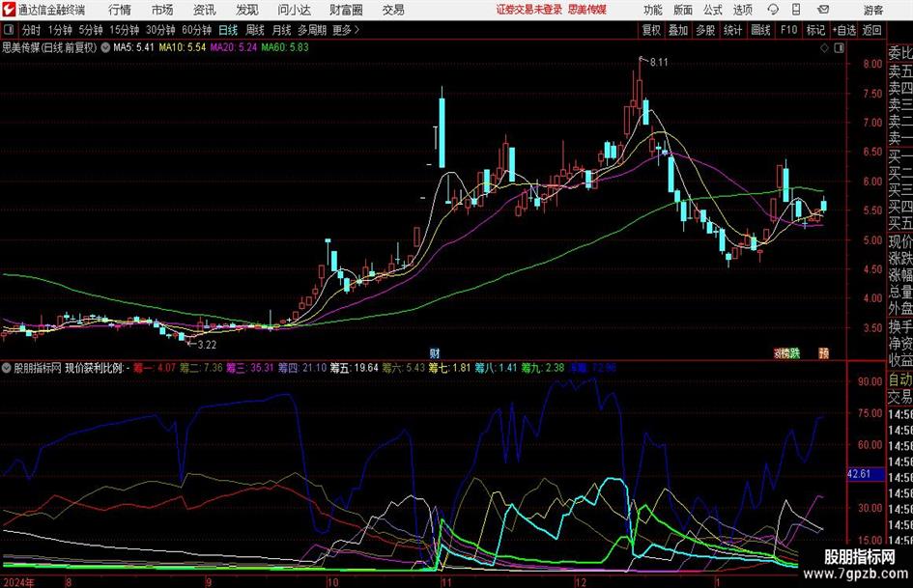
Task: Switch to the 30分钟 period tab
Action: coord(160,30)
